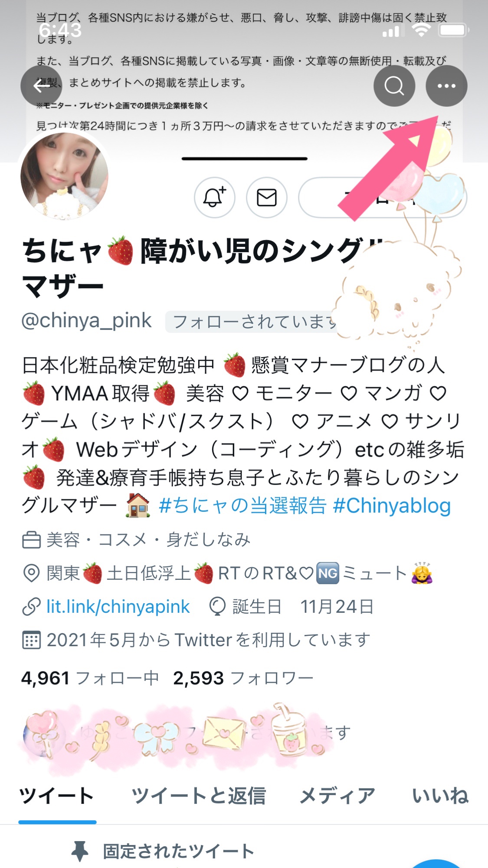Switch to the いいね tab
Viewport: 488px width, 868px height.
click(440, 796)
